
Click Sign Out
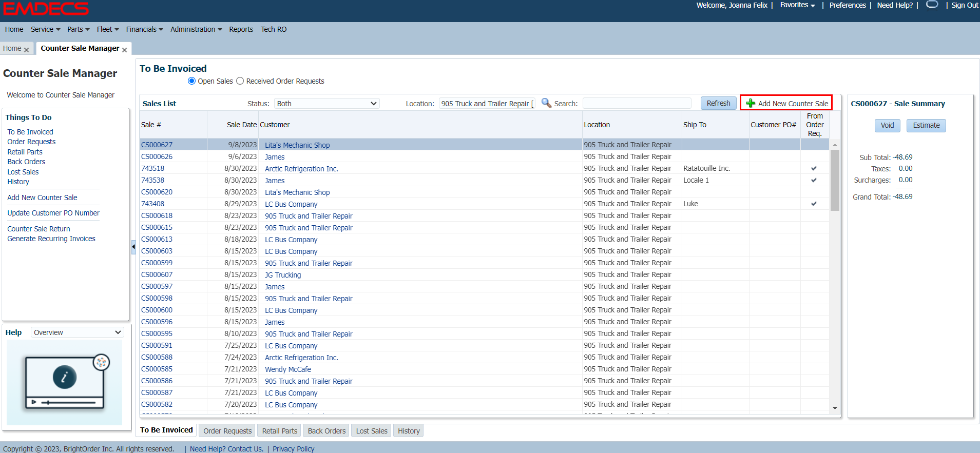tap(965, 5)
